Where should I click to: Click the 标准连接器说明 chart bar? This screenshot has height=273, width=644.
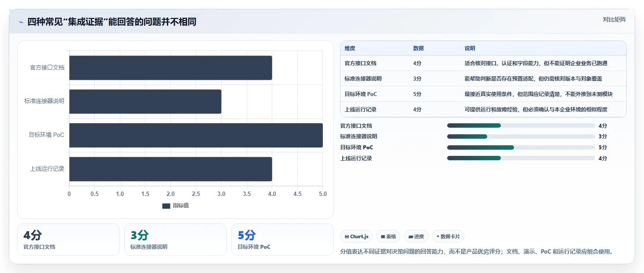(145, 102)
